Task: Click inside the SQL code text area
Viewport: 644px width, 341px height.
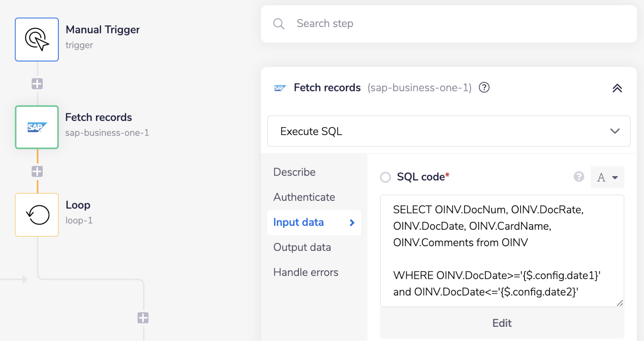Action: (502, 251)
